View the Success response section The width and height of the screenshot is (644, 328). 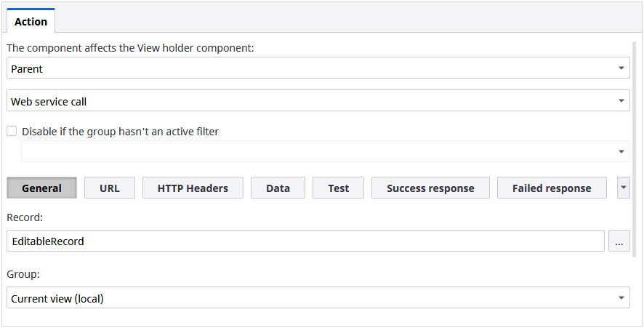(x=430, y=188)
